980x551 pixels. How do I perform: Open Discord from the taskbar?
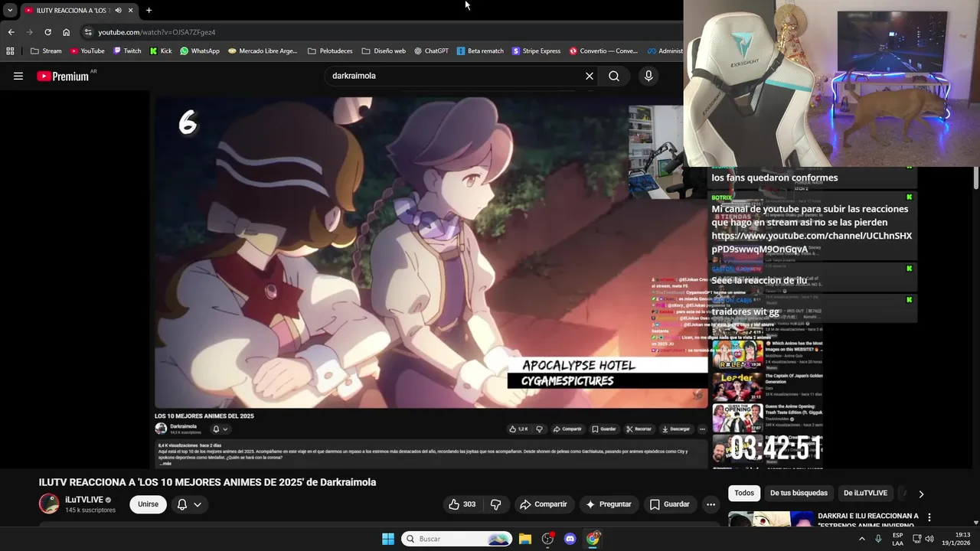click(x=570, y=539)
